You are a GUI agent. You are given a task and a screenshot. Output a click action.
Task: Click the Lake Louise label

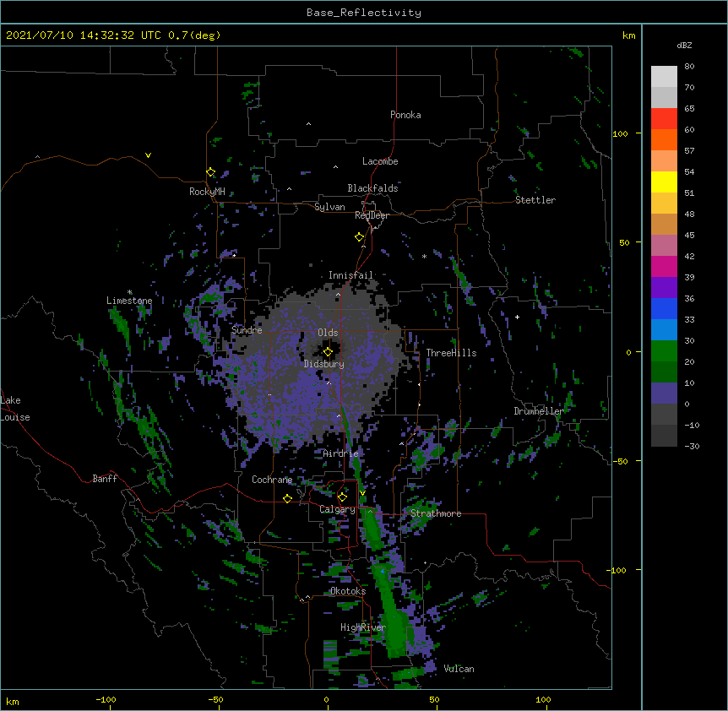pos(15,409)
